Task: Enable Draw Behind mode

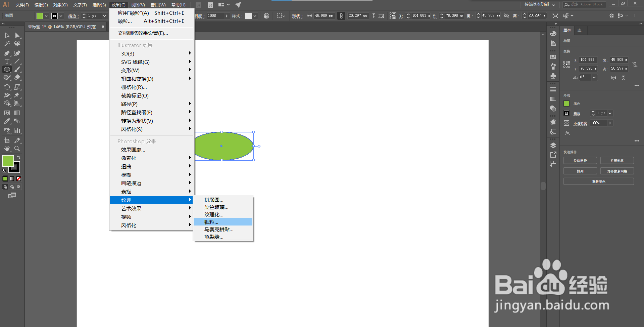Action: coord(12,187)
